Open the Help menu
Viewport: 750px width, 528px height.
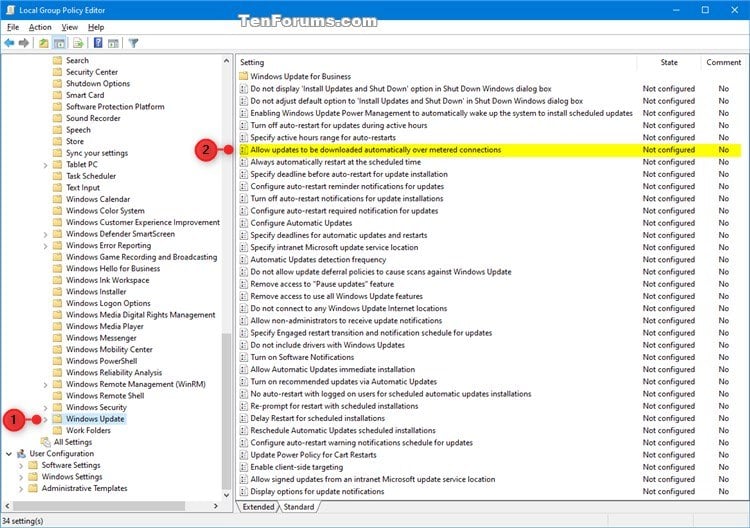point(96,27)
